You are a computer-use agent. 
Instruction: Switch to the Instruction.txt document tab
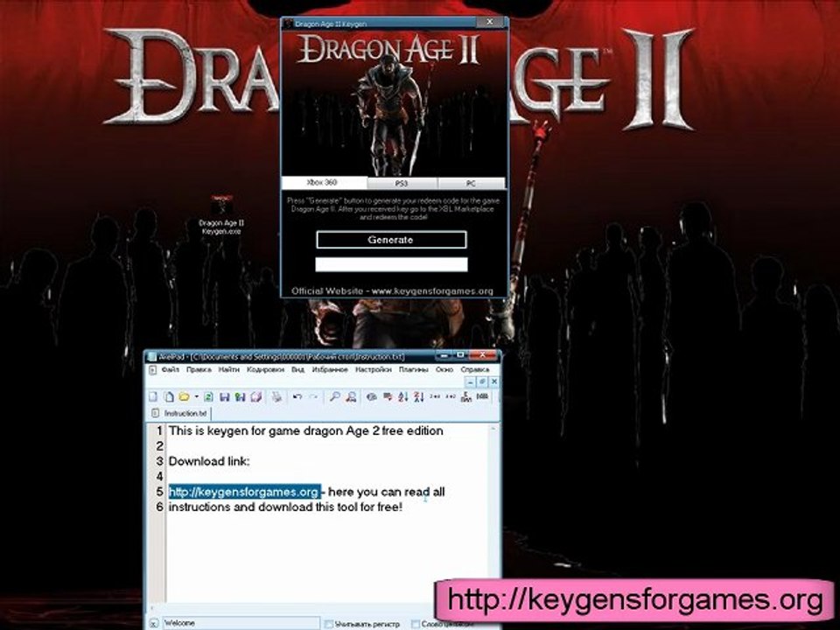pyautogui.click(x=180, y=414)
